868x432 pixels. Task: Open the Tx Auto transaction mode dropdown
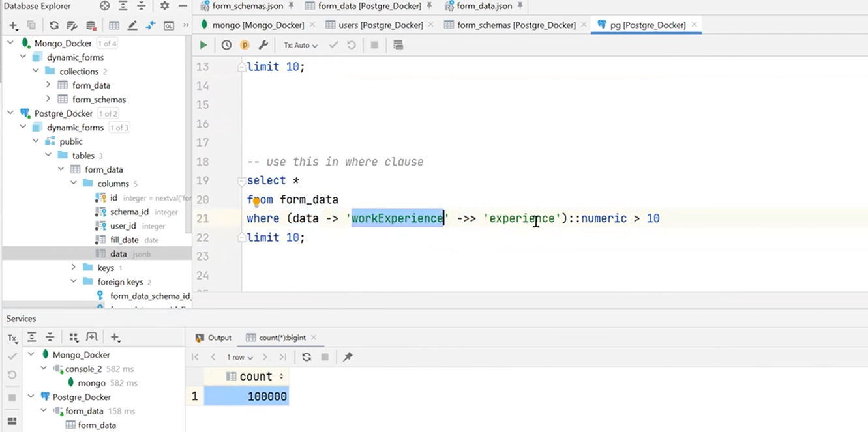pos(300,45)
